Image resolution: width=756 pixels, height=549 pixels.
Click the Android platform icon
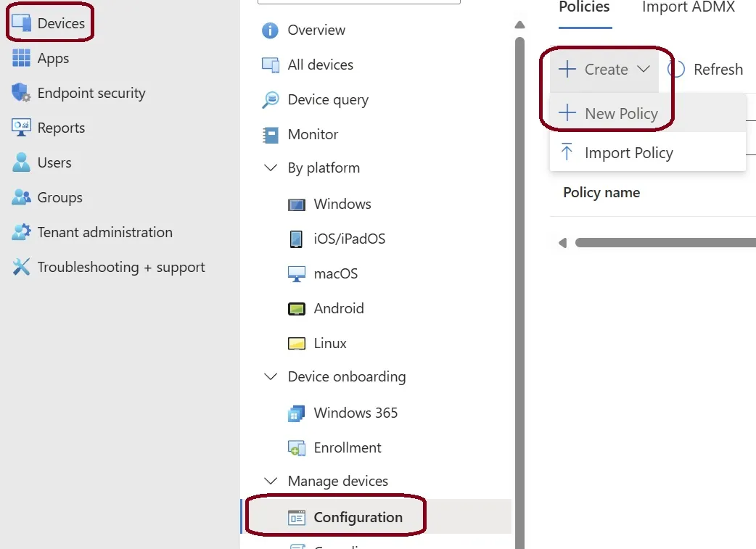[297, 309]
